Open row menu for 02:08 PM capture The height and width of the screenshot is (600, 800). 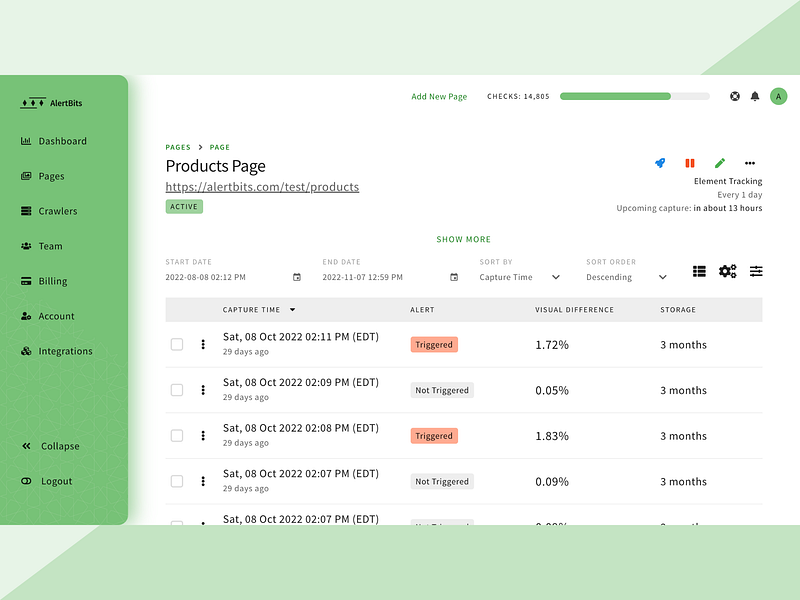pos(203,436)
